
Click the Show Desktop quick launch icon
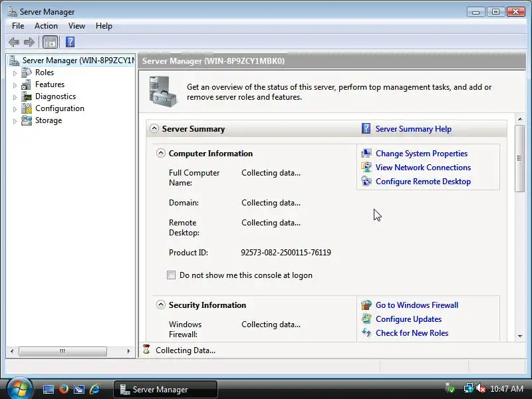[x=48, y=389]
